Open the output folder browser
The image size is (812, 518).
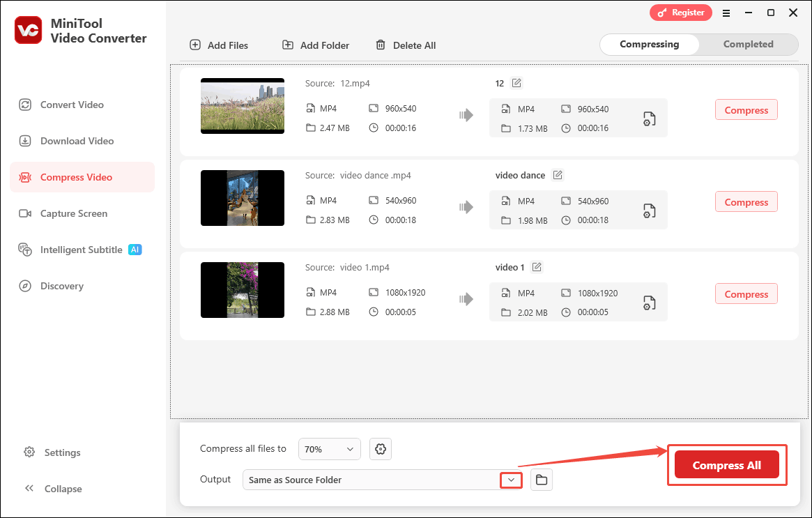(x=542, y=480)
